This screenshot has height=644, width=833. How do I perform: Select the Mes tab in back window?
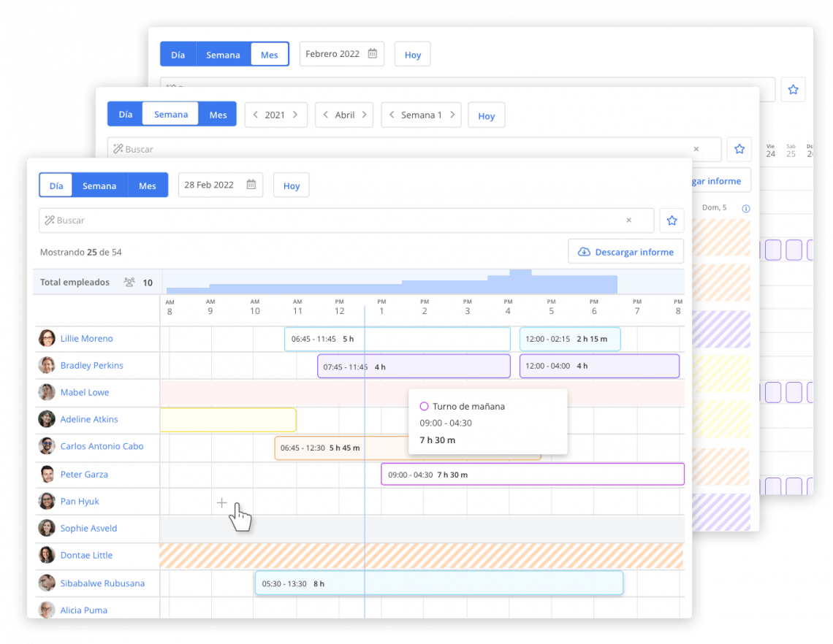click(270, 55)
